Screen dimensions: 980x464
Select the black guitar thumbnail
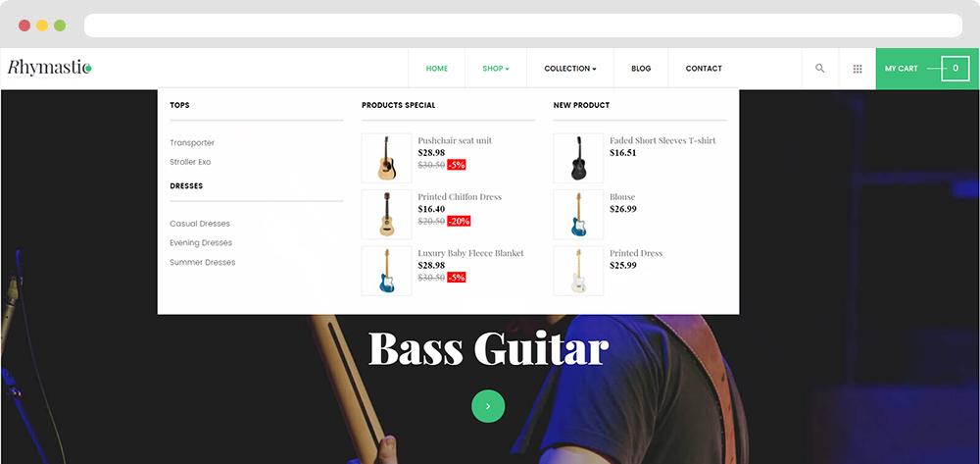point(578,158)
